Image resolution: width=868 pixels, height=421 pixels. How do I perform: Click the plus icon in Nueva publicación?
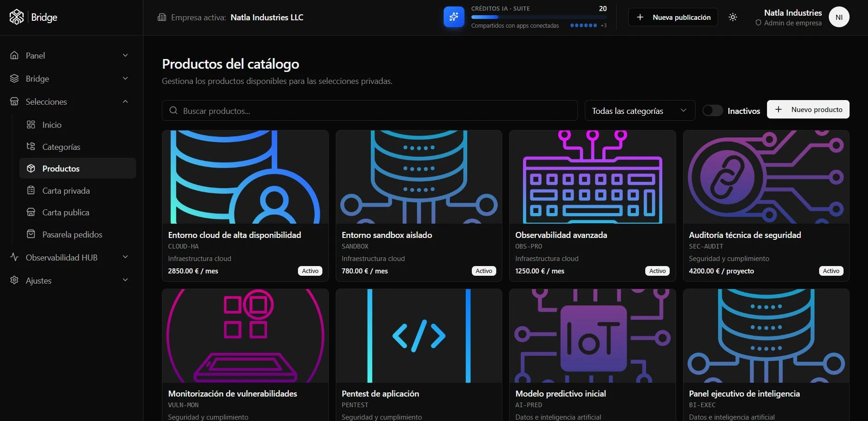640,17
